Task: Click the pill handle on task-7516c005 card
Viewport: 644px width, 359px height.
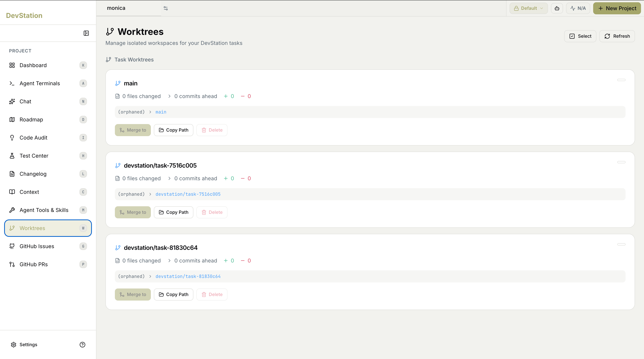Action: tap(621, 162)
